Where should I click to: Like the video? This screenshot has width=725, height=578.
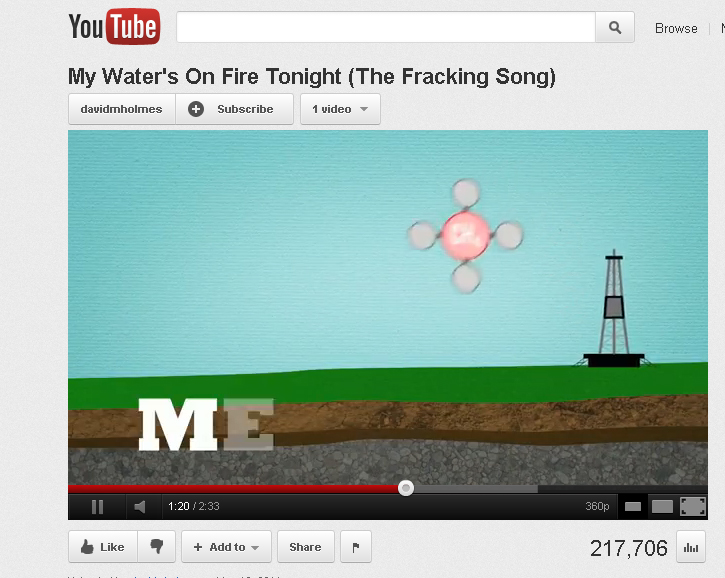(103, 547)
